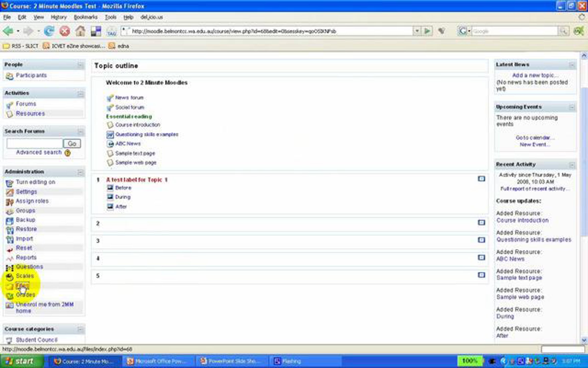This screenshot has width=588, height=368.
Task: Show only topic 5 toggle
Action: (x=481, y=275)
